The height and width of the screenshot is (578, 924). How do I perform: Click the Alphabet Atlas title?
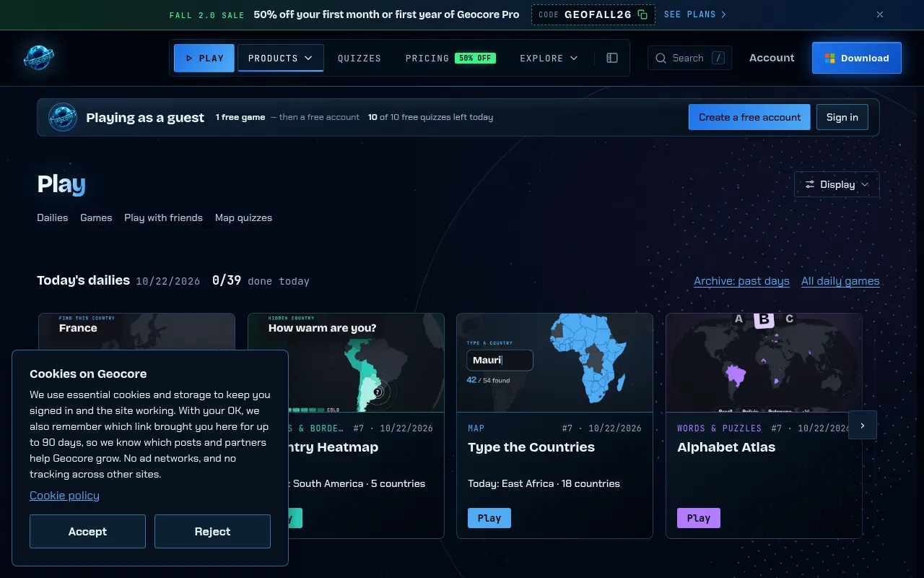click(726, 447)
